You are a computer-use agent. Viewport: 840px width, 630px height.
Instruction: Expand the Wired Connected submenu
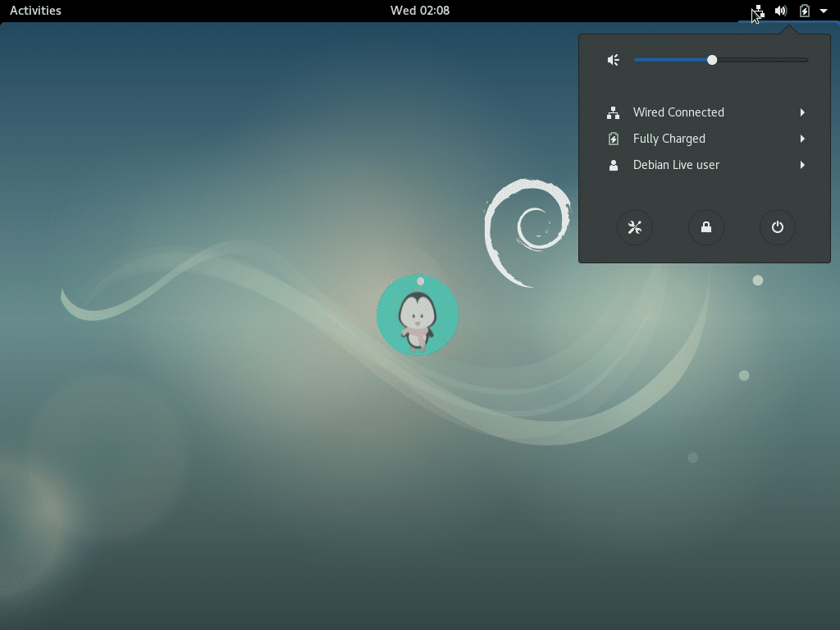point(802,112)
